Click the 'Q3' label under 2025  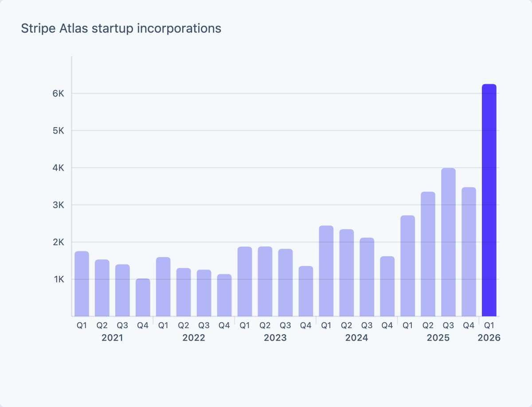coord(448,325)
